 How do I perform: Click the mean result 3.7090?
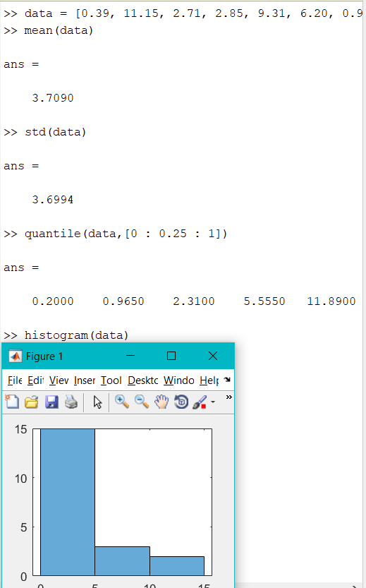[53, 98]
